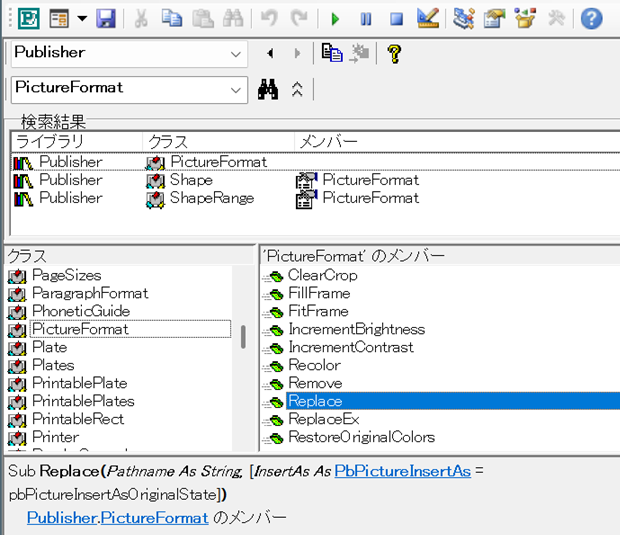Open the Toolbox icon
This screenshot has height=535, width=620.
[556, 19]
